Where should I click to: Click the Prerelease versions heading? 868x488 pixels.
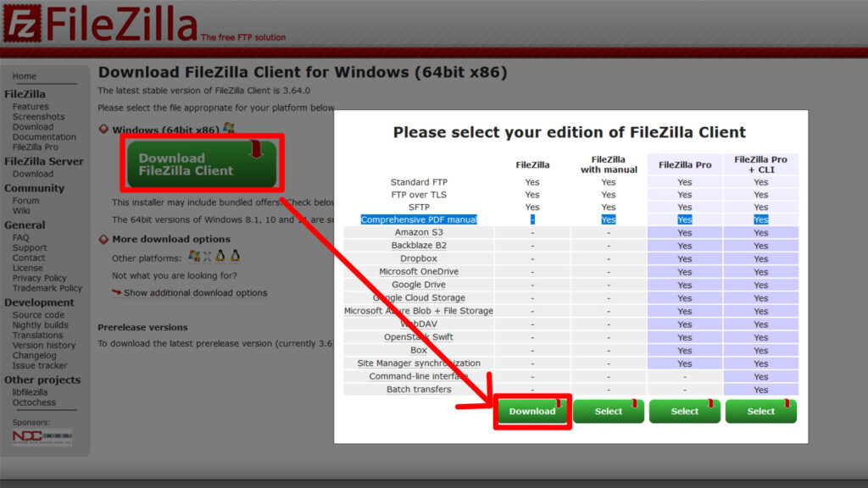tap(142, 327)
